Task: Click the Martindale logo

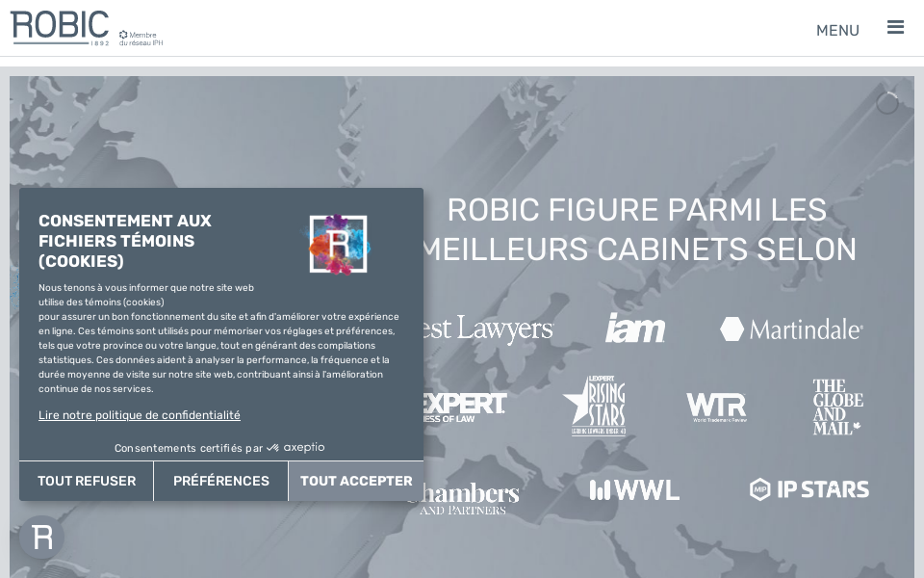Action: 791,328
